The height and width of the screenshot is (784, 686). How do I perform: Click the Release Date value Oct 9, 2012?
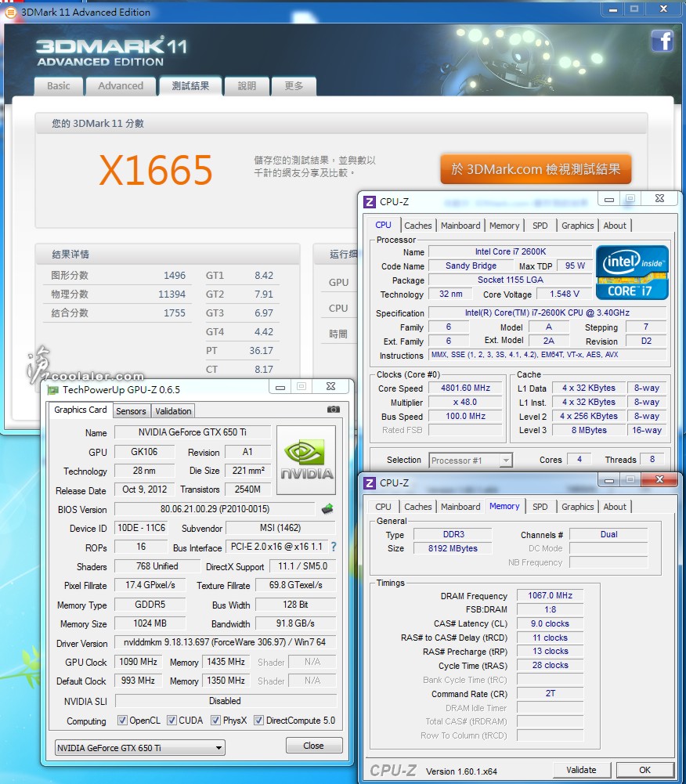click(x=145, y=489)
